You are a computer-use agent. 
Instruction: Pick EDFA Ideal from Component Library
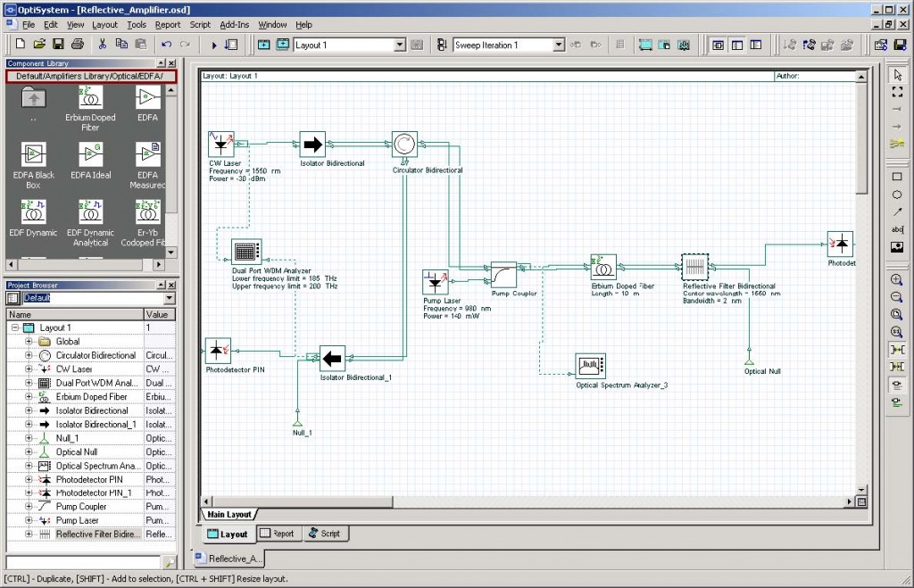coord(90,161)
